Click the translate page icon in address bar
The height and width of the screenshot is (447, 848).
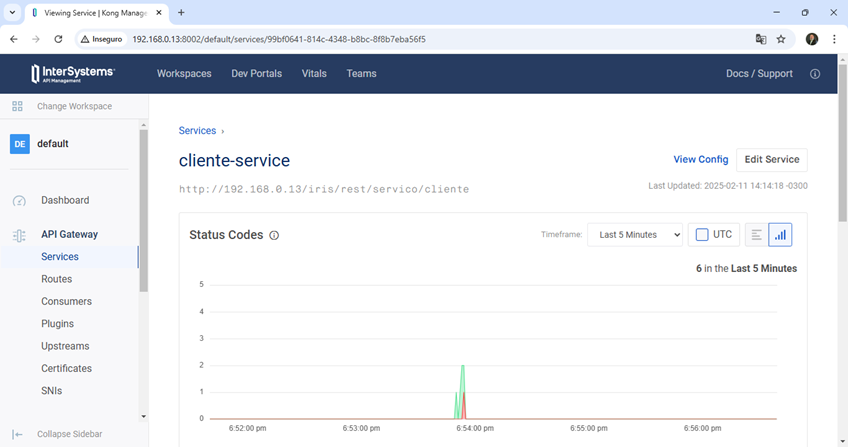tap(761, 39)
